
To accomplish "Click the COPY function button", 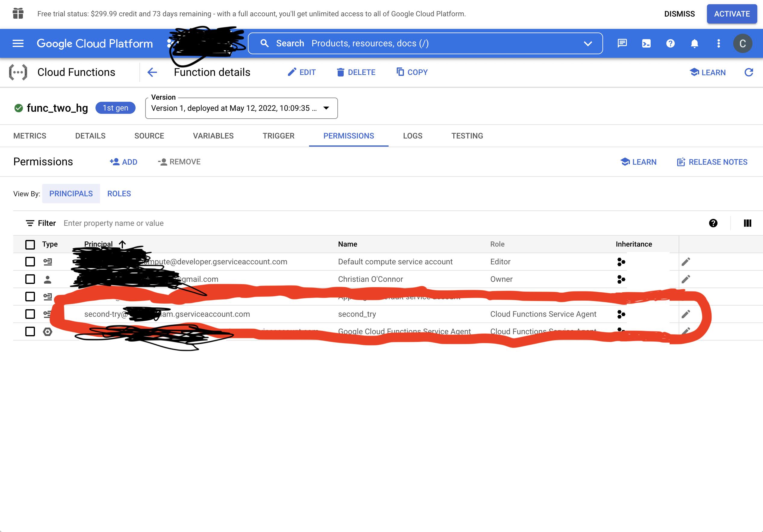I will [412, 72].
